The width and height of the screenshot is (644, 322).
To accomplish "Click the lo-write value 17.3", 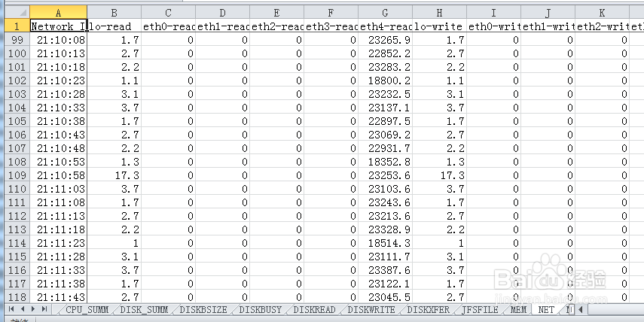I will (439, 175).
